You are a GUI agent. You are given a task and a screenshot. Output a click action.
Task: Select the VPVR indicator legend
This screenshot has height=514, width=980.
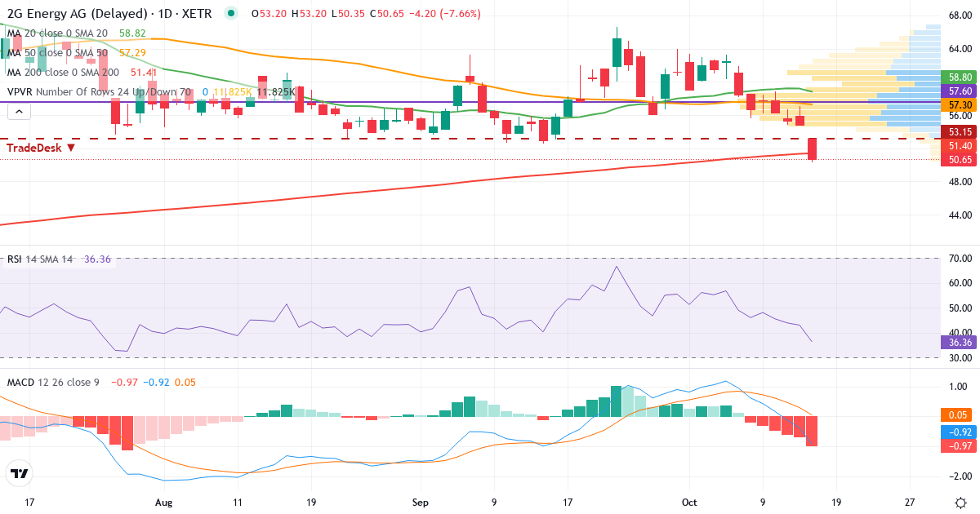100,92
